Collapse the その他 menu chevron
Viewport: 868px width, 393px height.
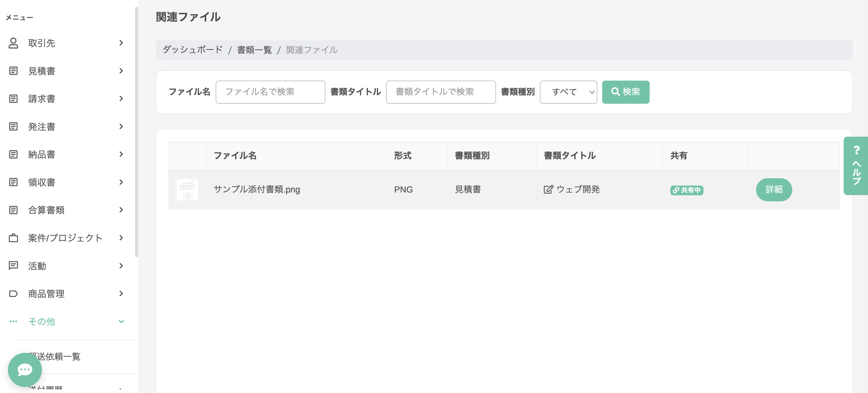click(121, 321)
